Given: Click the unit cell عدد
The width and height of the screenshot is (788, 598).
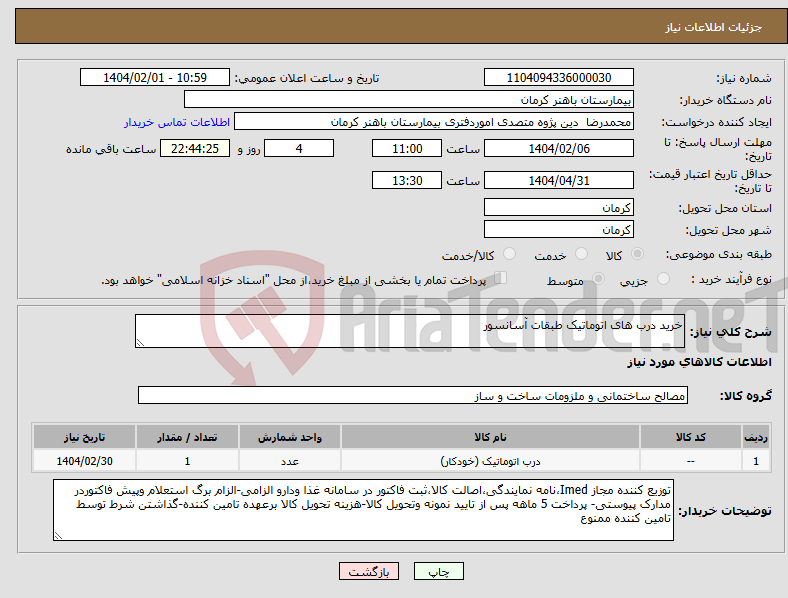Looking at the screenshot, I should 290,461.
